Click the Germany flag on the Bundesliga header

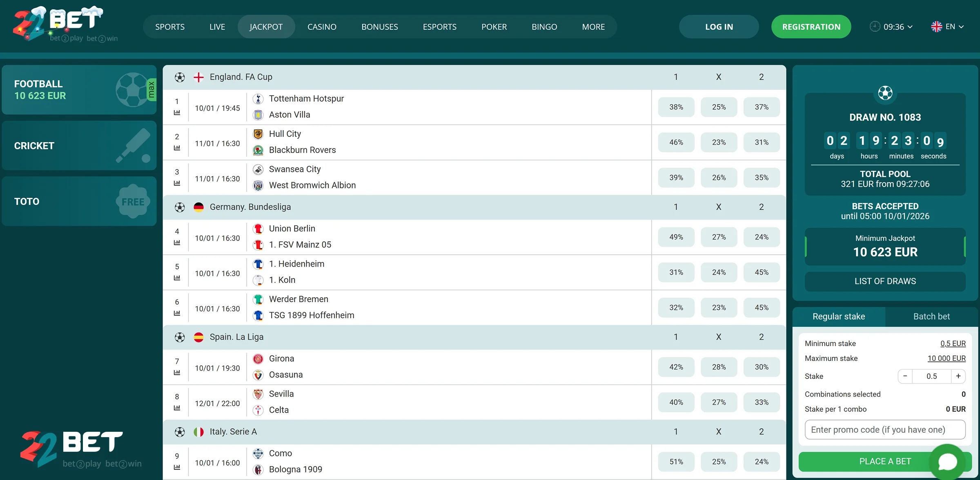click(199, 207)
